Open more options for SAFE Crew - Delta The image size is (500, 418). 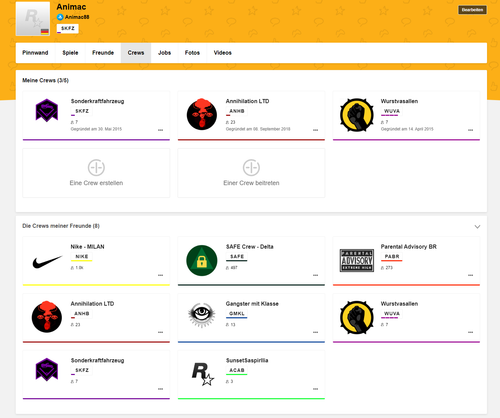(x=315, y=275)
